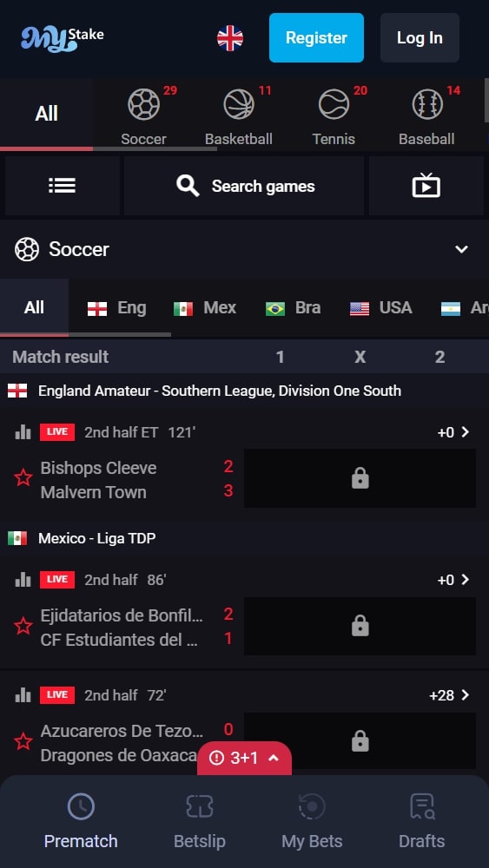
Task: Favorite the Bishops Cleeve vs Malvern Town match
Action: click(23, 477)
